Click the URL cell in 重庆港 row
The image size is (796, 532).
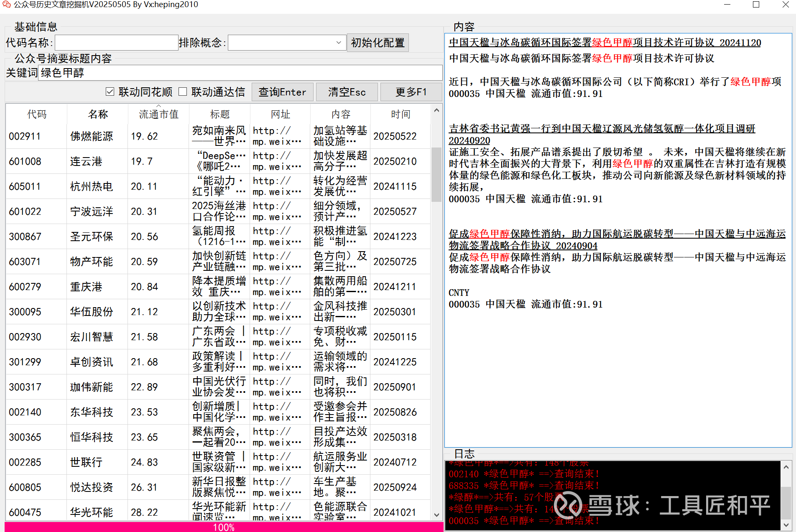pyautogui.click(x=280, y=287)
